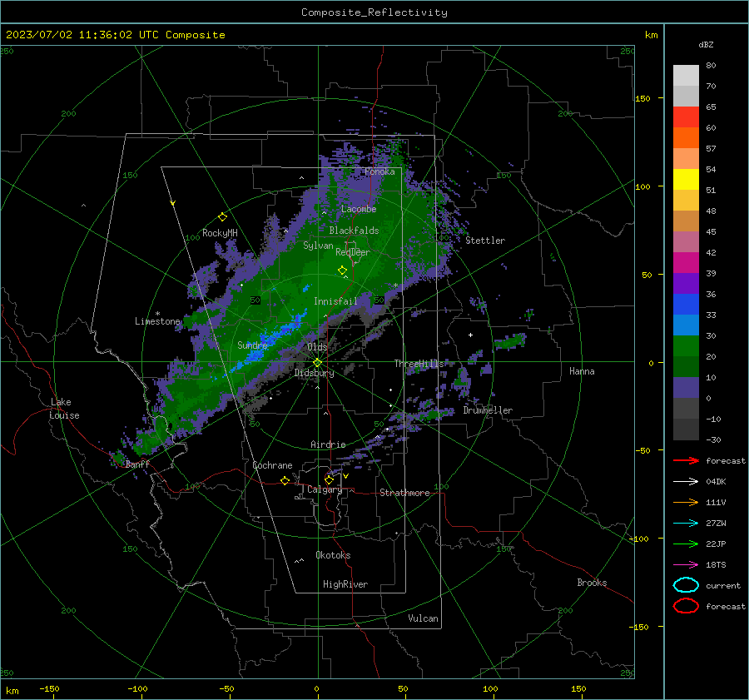
Task: Click the orange 111V arrow legend icon
Action: click(686, 502)
